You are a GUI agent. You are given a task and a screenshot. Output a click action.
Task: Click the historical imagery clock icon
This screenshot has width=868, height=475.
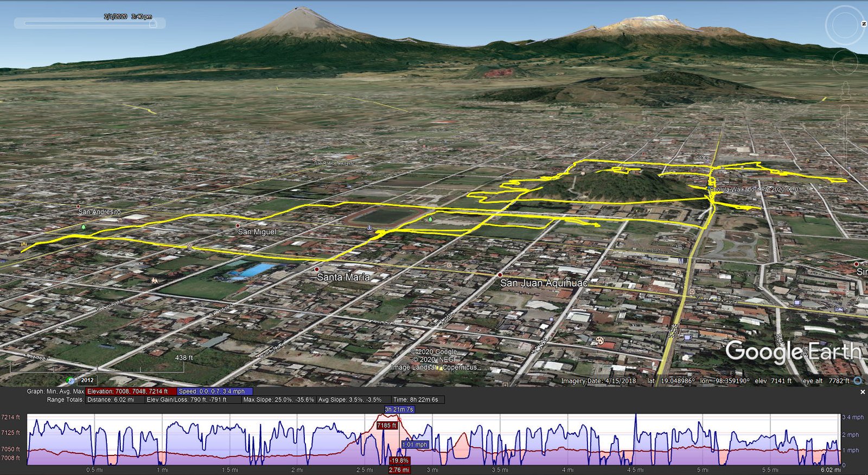[x=71, y=381]
